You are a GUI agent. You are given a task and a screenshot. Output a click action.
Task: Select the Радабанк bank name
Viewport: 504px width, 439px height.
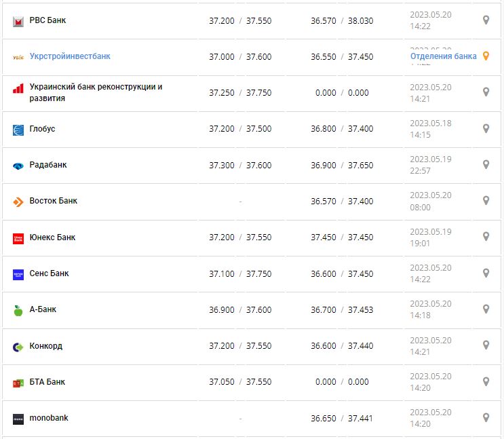click(48, 165)
